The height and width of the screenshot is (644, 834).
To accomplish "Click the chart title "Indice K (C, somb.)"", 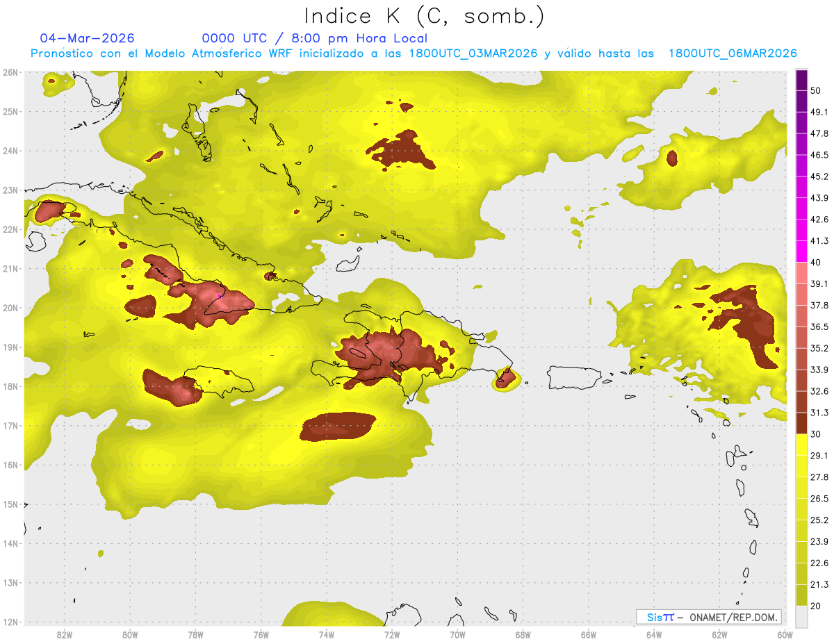I will tap(425, 16).
